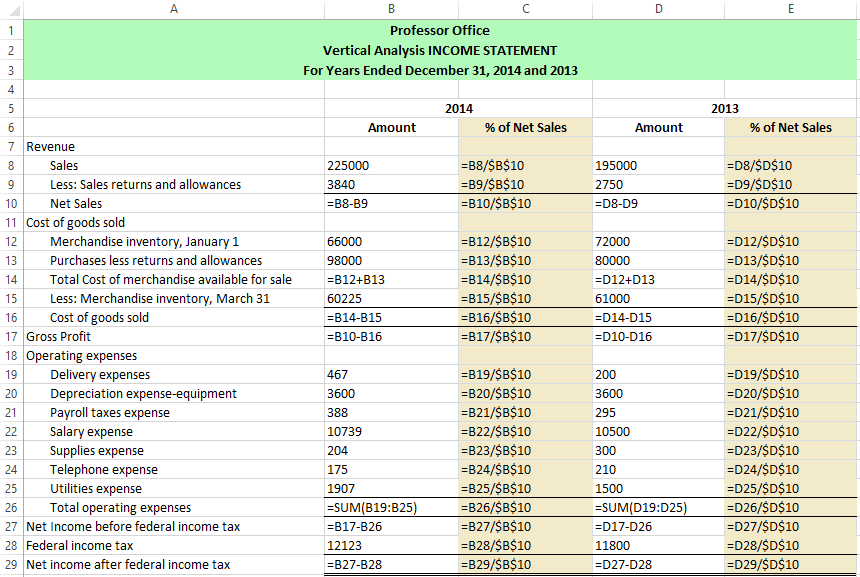Click the Telephone expense value 175
Viewport: 860px width, 577px height.
coord(392,469)
